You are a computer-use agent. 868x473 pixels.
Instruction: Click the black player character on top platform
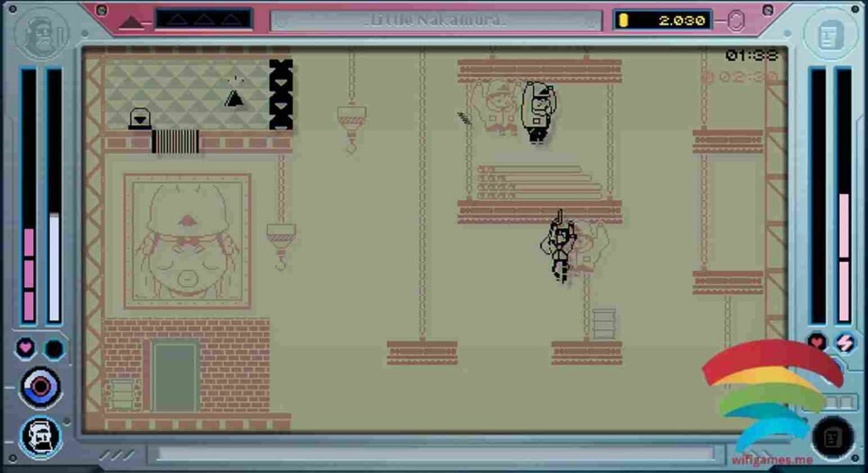[x=538, y=113]
